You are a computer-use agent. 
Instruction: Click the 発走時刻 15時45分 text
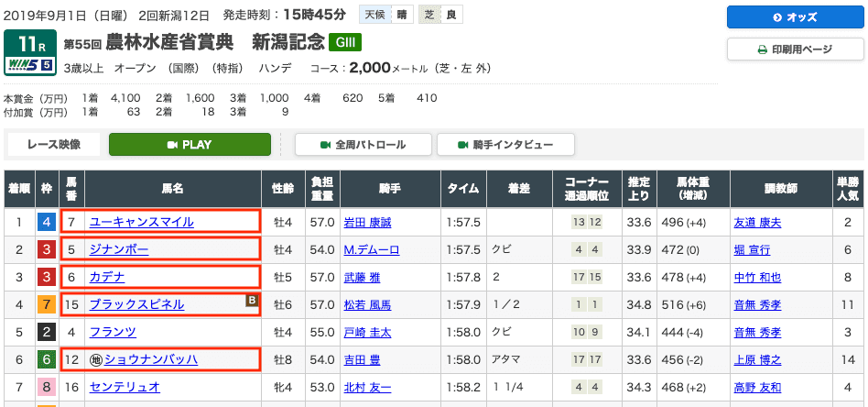(285, 15)
